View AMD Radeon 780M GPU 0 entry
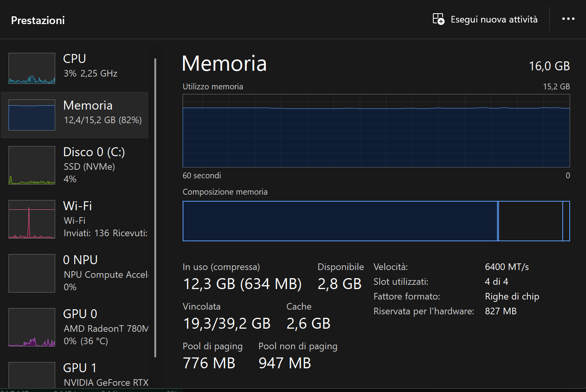The width and height of the screenshot is (586, 392). (x=106, y=327)
